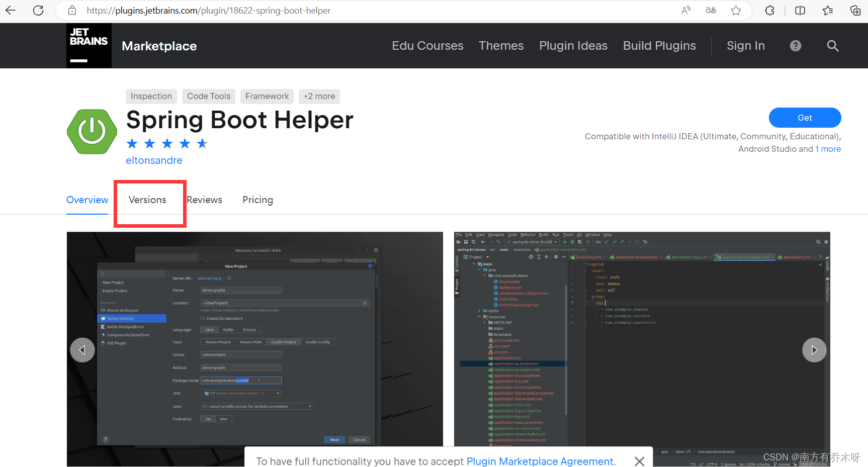The height and width of the screenshot is (467, 868).
Task: Open Plugin Ideas in the header
Action: point(573,46)
